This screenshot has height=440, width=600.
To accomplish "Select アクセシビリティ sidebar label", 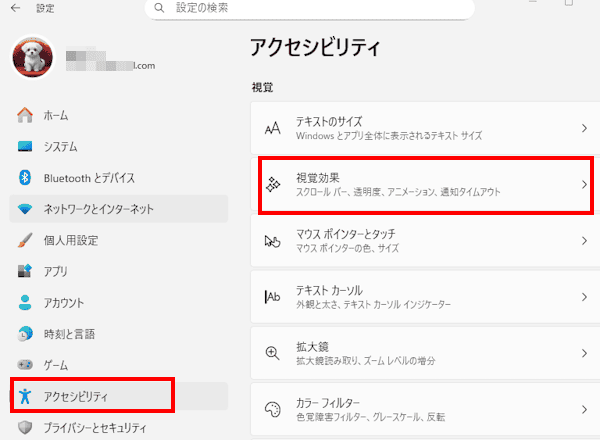I will tap(75, 396).
